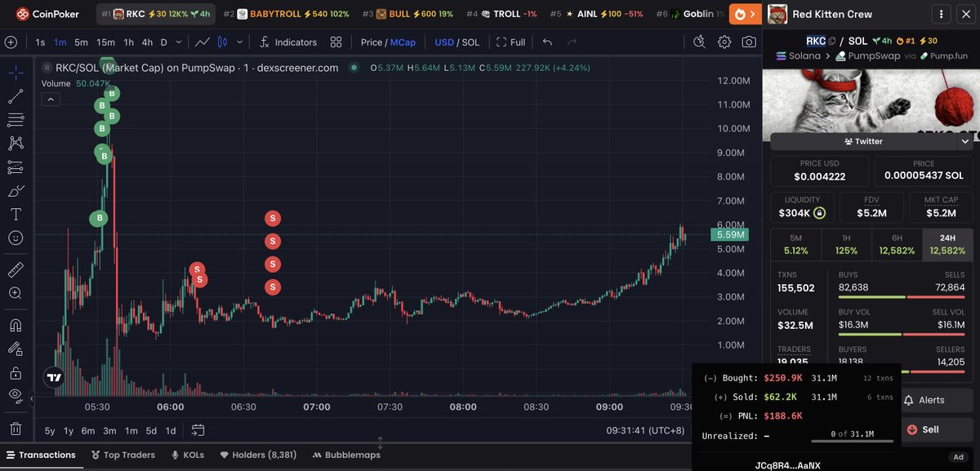Select the trend line drawing tool
This screenshot has width=980, height=471.
click(16, 96)
